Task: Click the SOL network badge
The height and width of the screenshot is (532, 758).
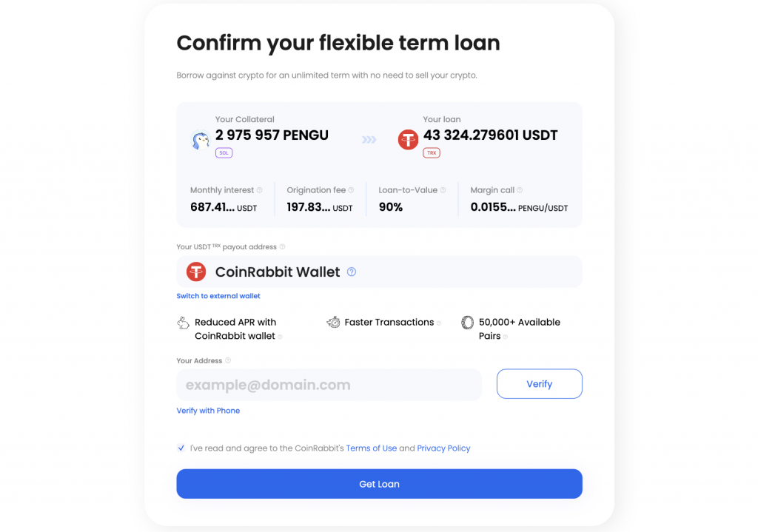Action: pyautogui.click(x=224, y=152)
